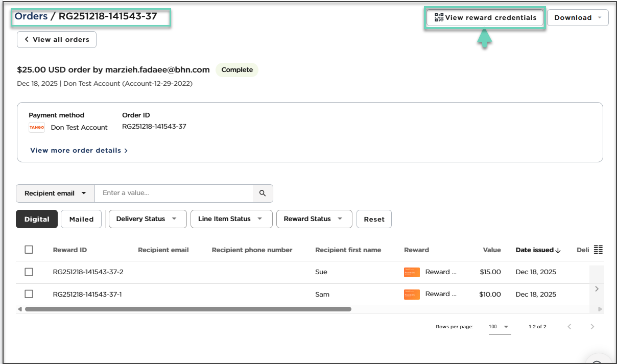Click the Tango payment method logo
This screenshot has height=364, width=617.
point(37,128)
